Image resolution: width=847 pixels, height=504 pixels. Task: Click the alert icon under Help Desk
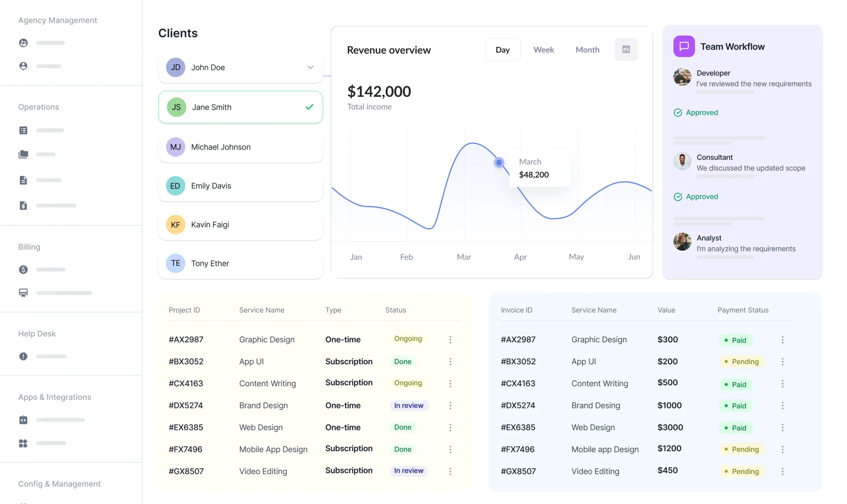(x=23, y=356)
